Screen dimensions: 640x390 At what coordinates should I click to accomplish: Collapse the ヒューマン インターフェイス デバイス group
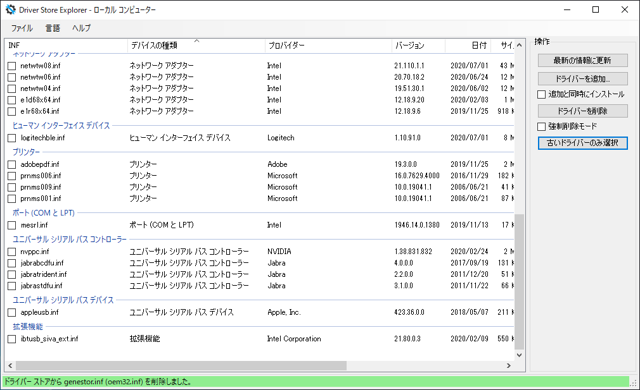coord(61,126)
